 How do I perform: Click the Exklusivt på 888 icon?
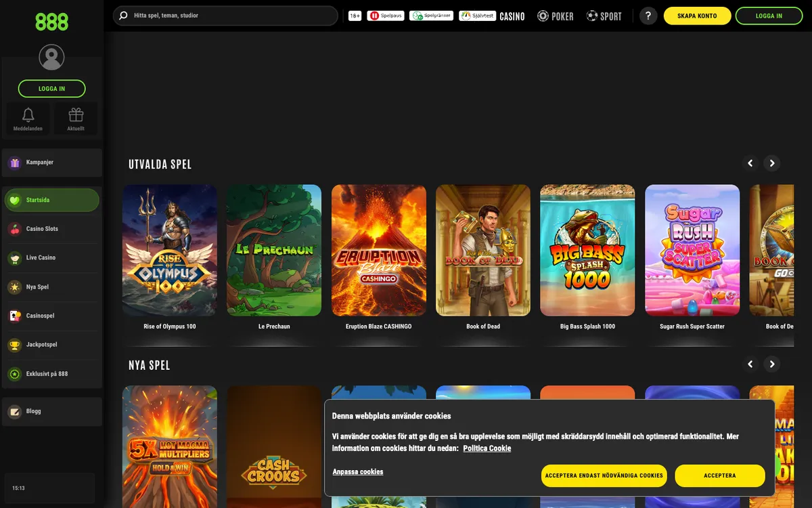(14, 374)
